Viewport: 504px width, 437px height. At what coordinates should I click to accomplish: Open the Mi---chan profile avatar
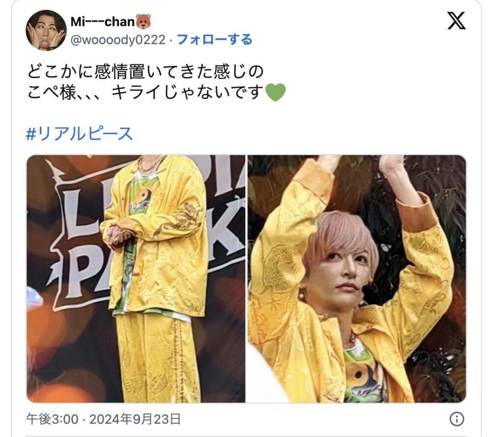[46, 30]
